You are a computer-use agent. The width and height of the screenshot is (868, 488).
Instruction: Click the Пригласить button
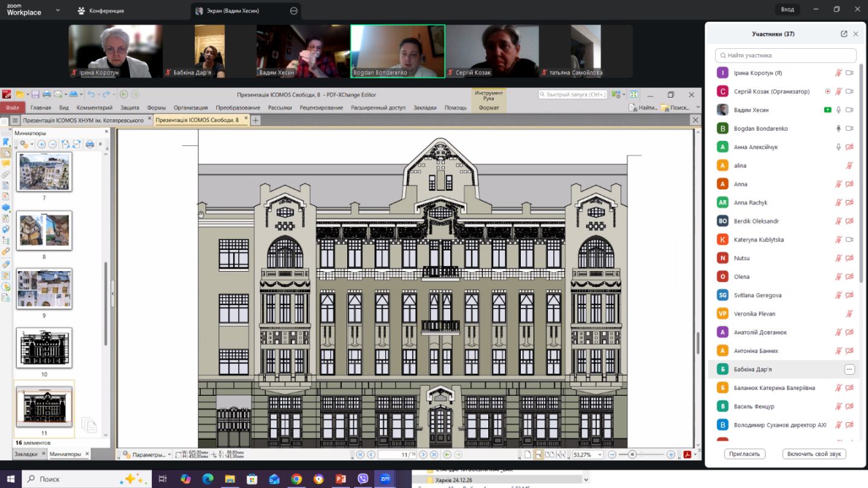[x=745, y=454]
